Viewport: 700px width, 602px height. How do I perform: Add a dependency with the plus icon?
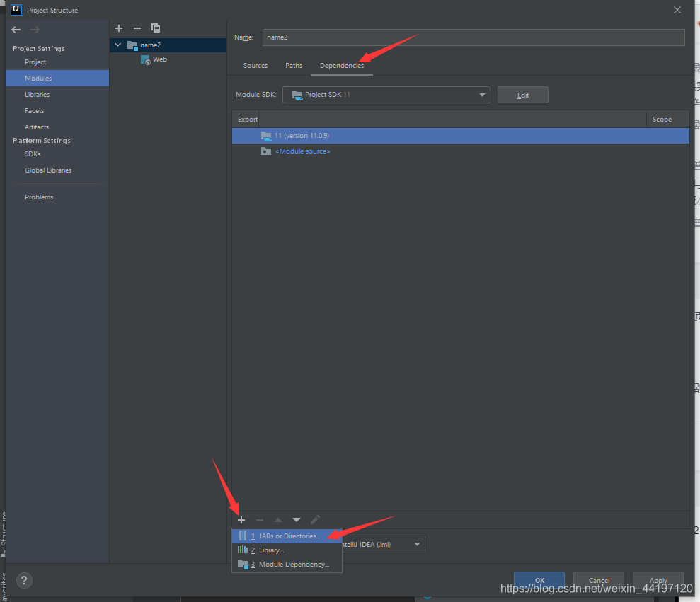coord(241,520)
